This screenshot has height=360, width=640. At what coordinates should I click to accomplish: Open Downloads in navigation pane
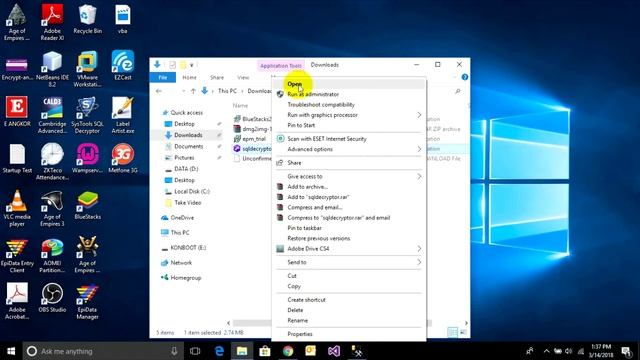[188, 135]
